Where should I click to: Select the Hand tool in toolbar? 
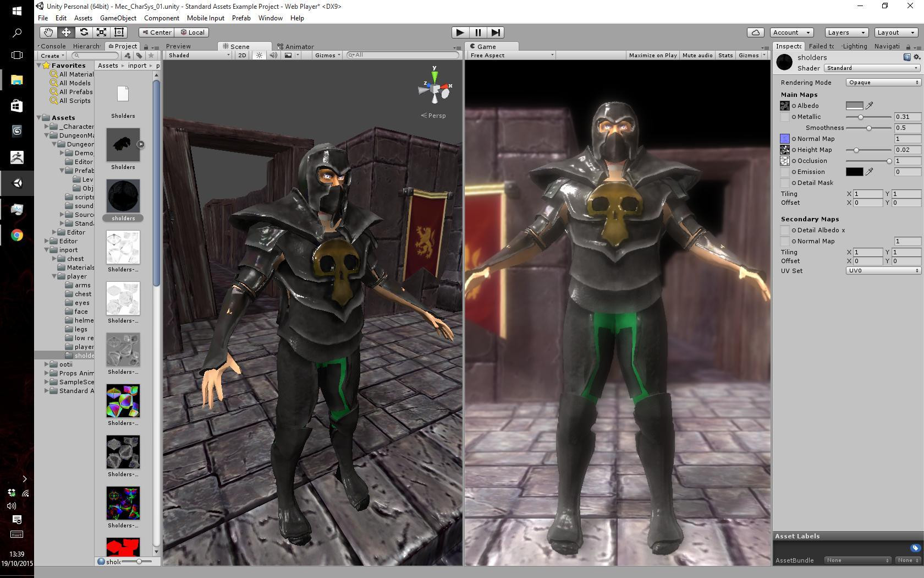[48, 32]
